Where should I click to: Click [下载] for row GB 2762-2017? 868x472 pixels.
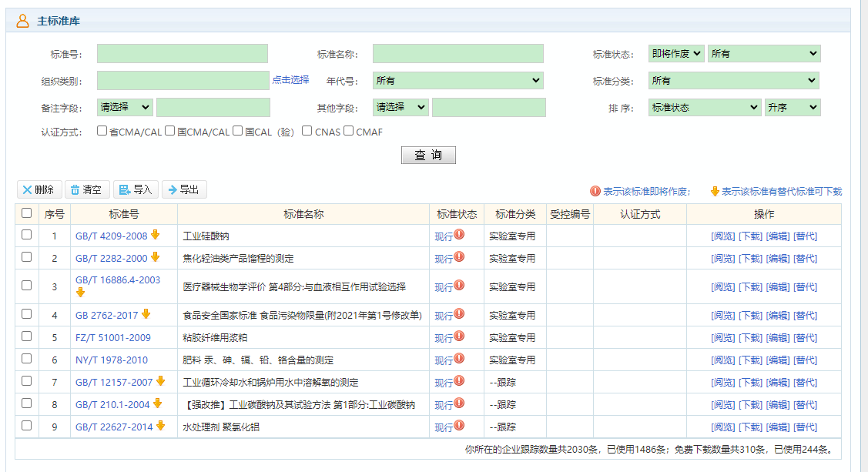click(x=751, y=316)
